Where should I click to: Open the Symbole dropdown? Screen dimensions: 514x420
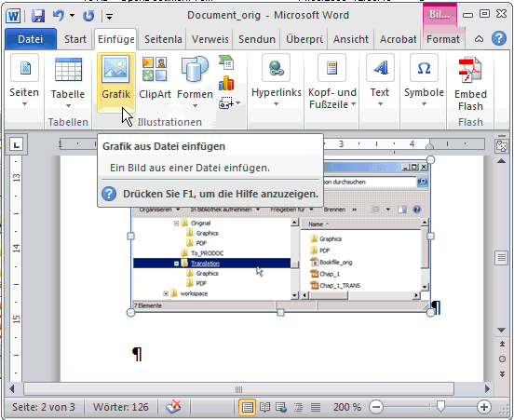coord(424,81)
